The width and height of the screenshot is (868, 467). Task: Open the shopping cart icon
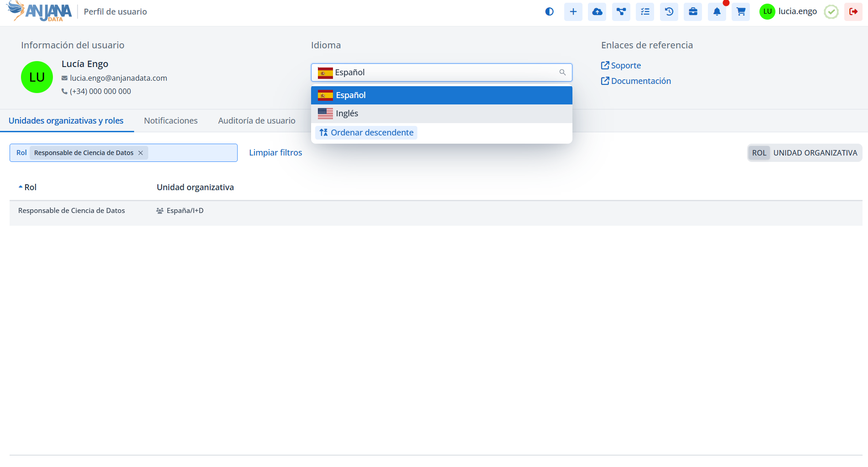pyautogui.click(x=741, y=12)
